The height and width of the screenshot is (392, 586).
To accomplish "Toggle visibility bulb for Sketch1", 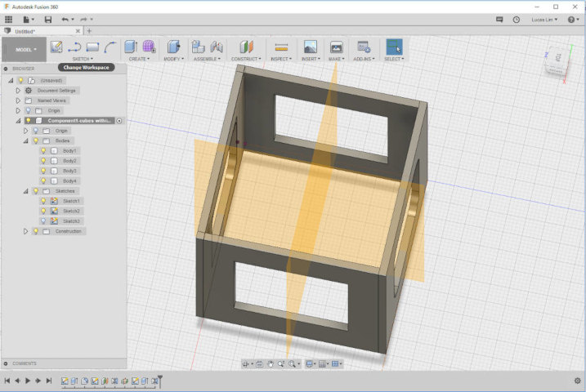I will point(43,201).
